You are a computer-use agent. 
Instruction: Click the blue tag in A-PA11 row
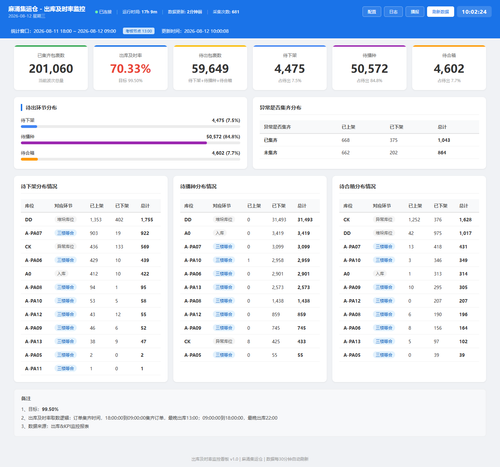pos(65,368)
